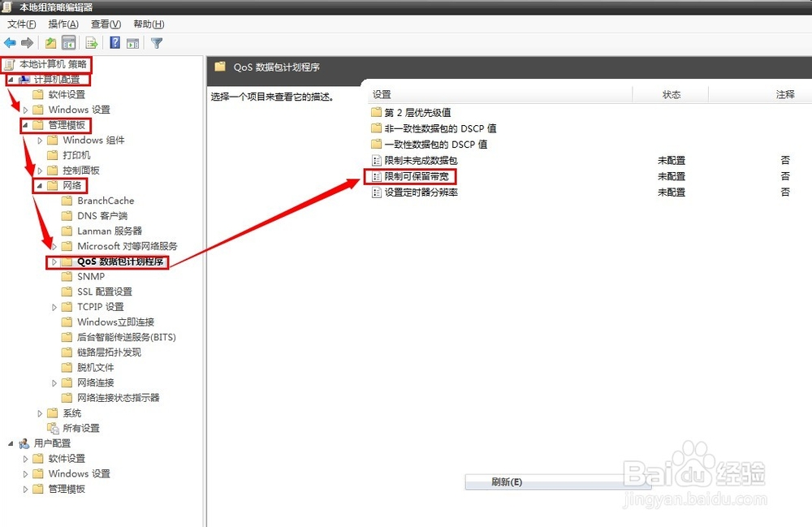
Task: Click the folder icon next to DNS 客户端
Action: [67, 216]
